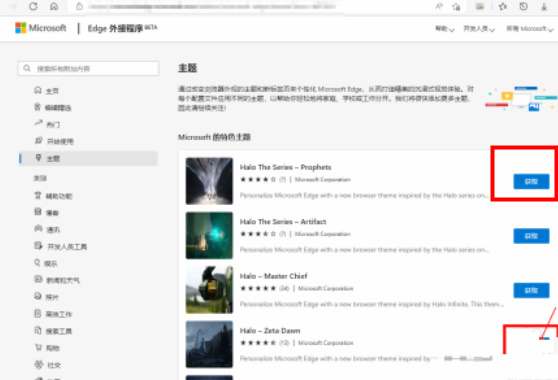Click Microsoft Corporation under Prophets theme

click(x=322, y=180)
